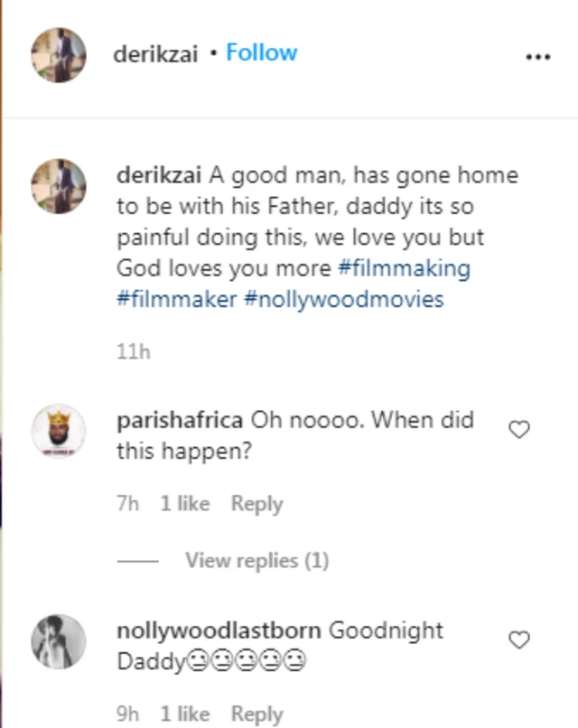This screenshot has height=728, width=578.
Task: View who liked parishafrica's comment
Action: click(187, 503)
